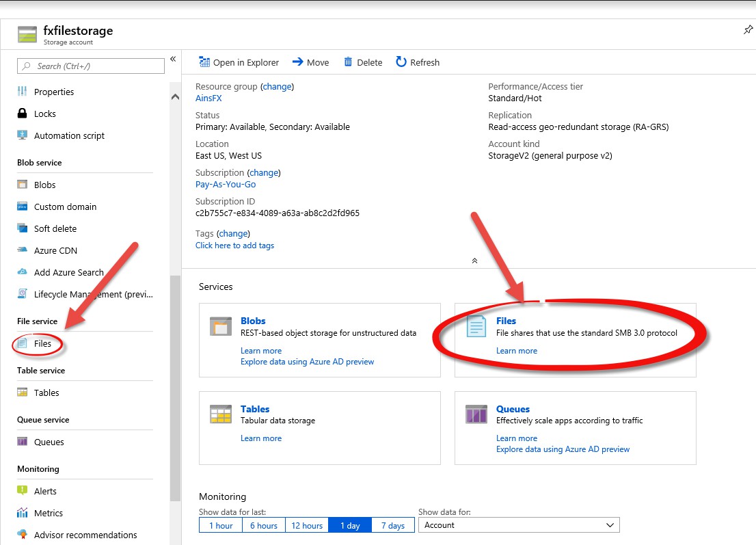Select the 6 hours time range
756x545 pixels.
(264, 525)
